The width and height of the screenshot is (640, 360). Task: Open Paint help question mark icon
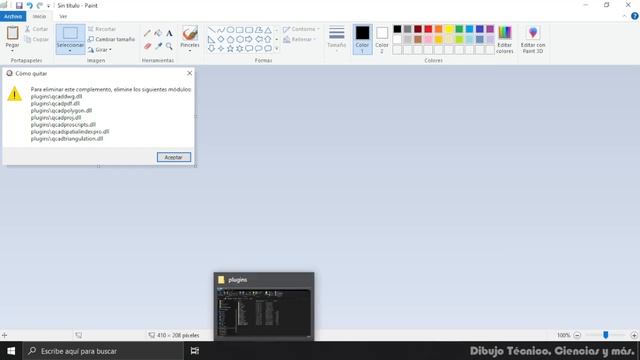tap(634, 16)
